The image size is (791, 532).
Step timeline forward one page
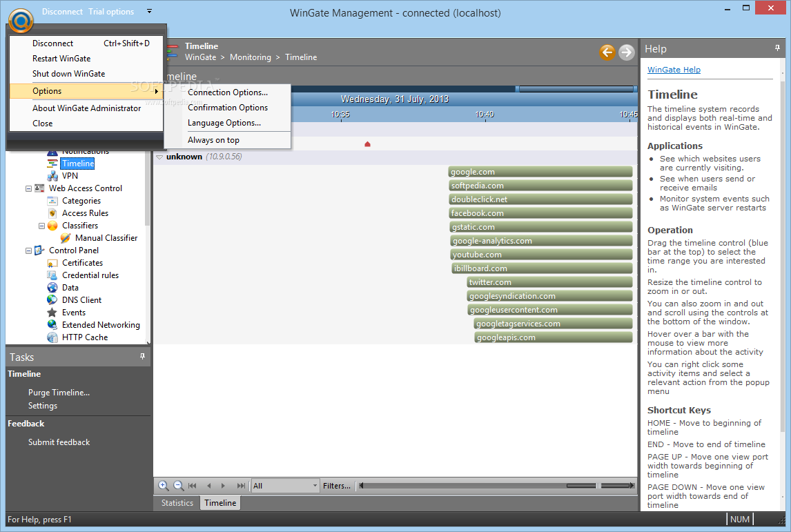[x=223, y=486]
